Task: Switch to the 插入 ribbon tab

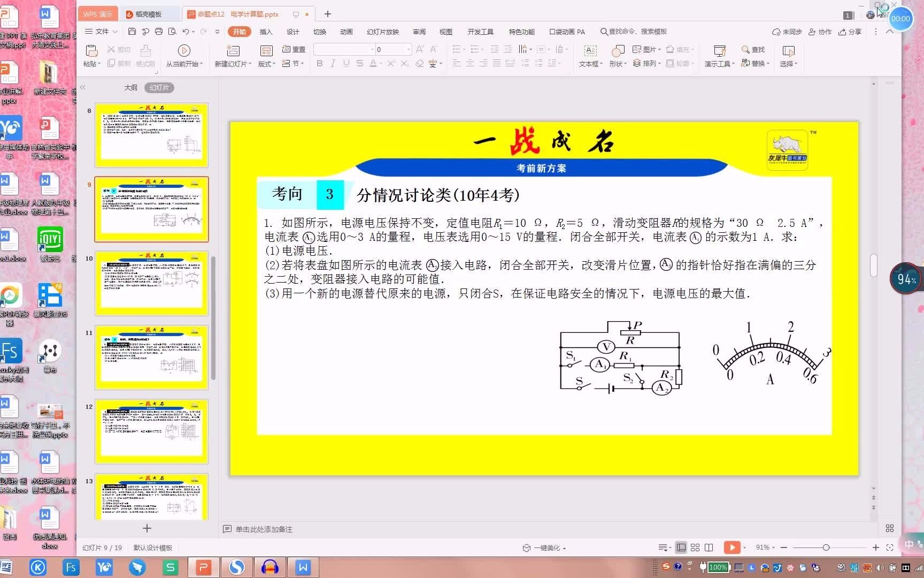Action: click(266, 32)
